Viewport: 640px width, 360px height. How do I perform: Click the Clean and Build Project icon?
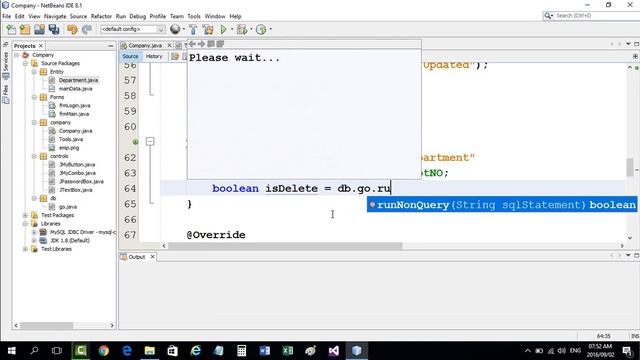tap(208, 29)
